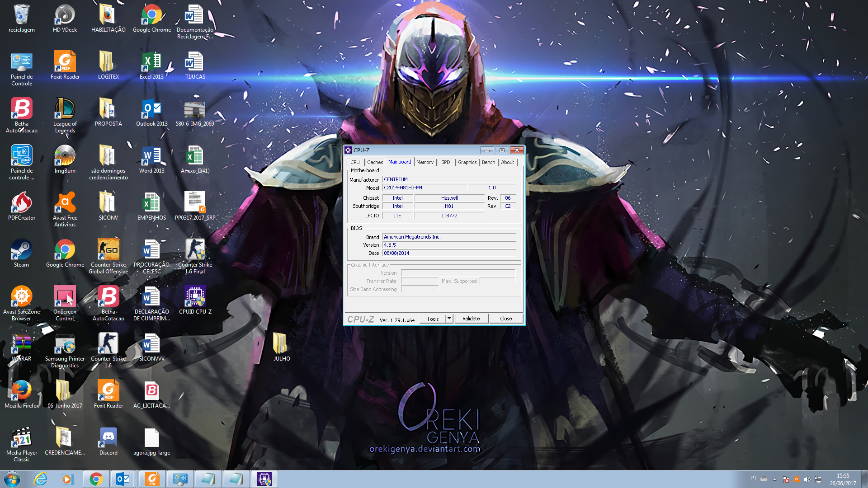Open Betha AutoCotacao top desktop icon
This screenshot has height=488, width=868.
coord(22,115)
